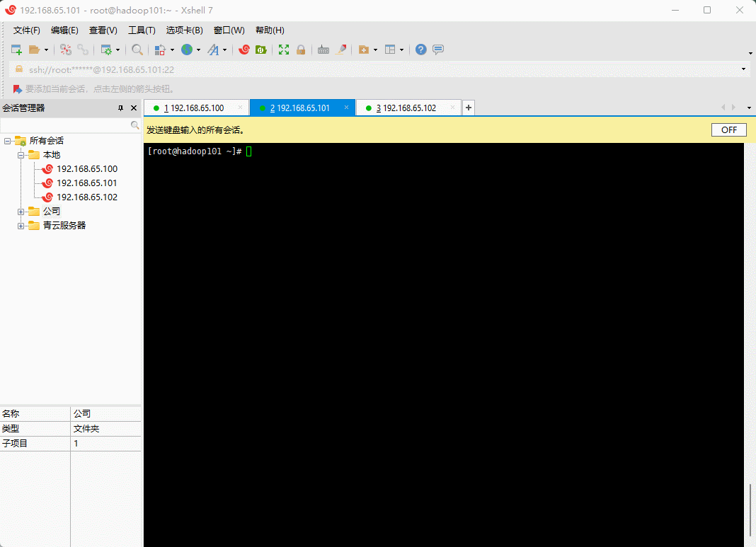
Task: Click the globe encoding icon
Action: 187,50
